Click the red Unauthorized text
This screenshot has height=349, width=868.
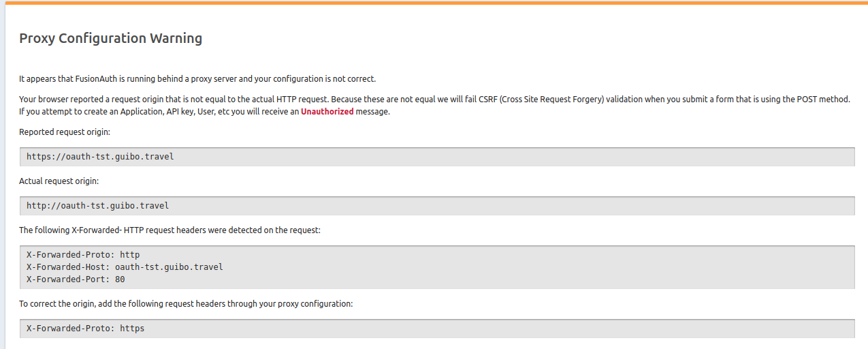click(327, 112)
